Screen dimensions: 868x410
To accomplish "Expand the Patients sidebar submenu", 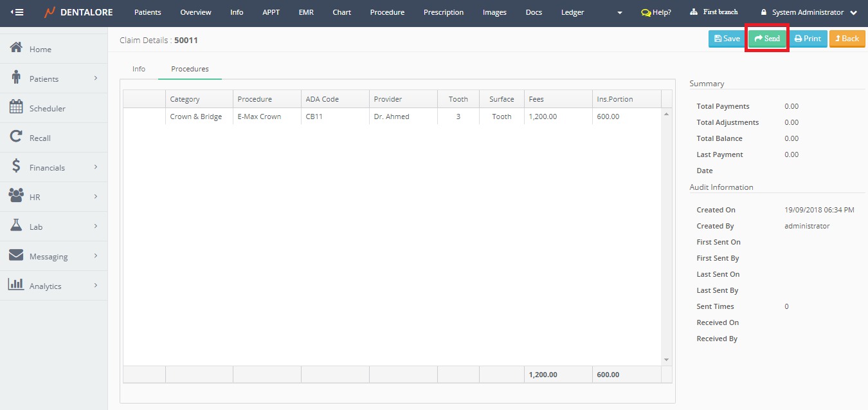I will tap(96, 79).
